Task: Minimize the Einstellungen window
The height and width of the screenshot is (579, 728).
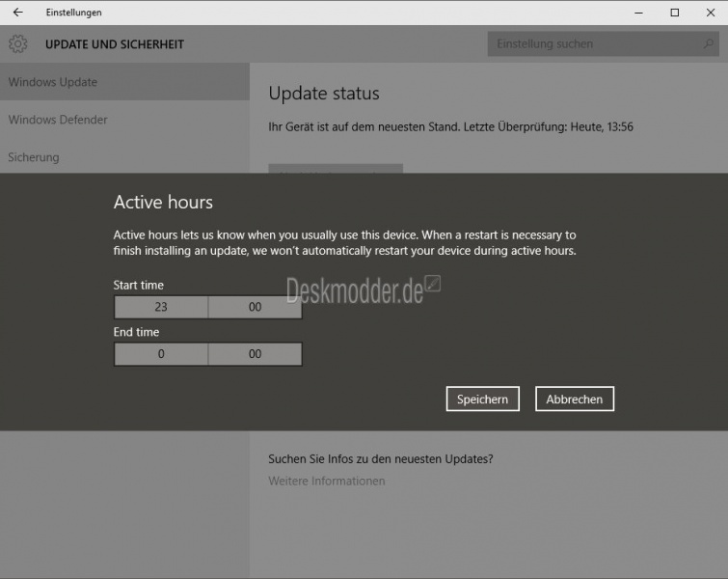Action: pos(639,13)
